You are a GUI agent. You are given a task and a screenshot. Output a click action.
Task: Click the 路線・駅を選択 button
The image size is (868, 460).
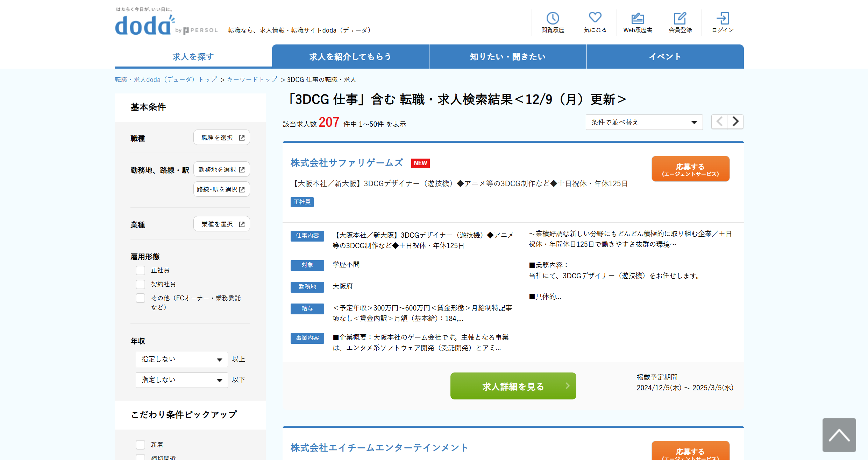click(222, 189)
